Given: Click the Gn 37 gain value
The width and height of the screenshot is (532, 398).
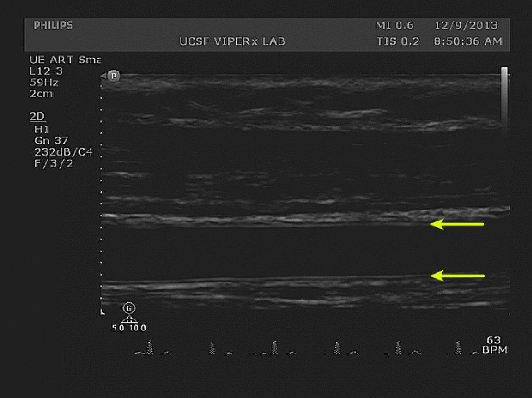Looking at the screenshot, I should point(51,141).
